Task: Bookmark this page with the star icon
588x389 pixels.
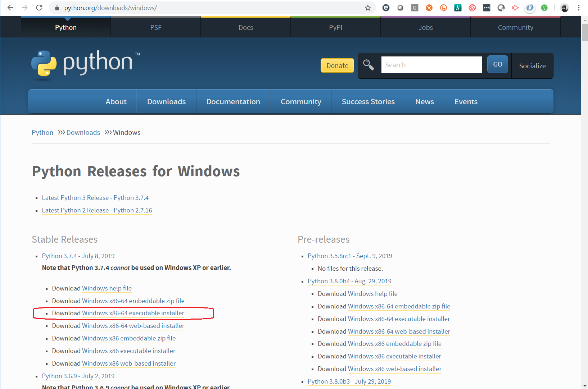Action: coord(367,8)
